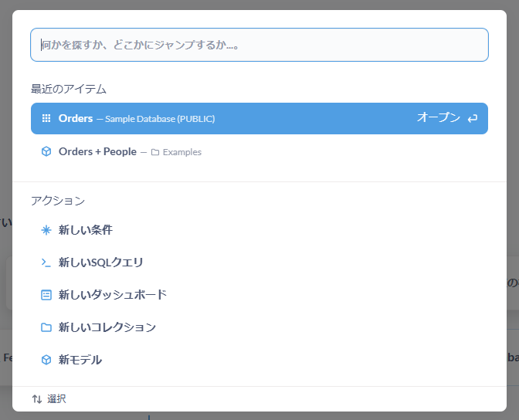
Task: Select the 新しいSQLクエリ action
Action: [259, 262]
